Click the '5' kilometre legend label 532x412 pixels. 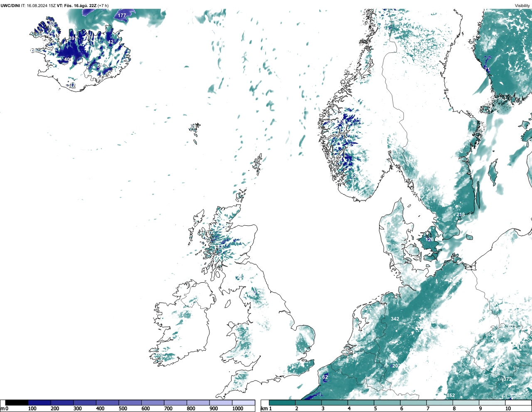click(x=375, y=409)
